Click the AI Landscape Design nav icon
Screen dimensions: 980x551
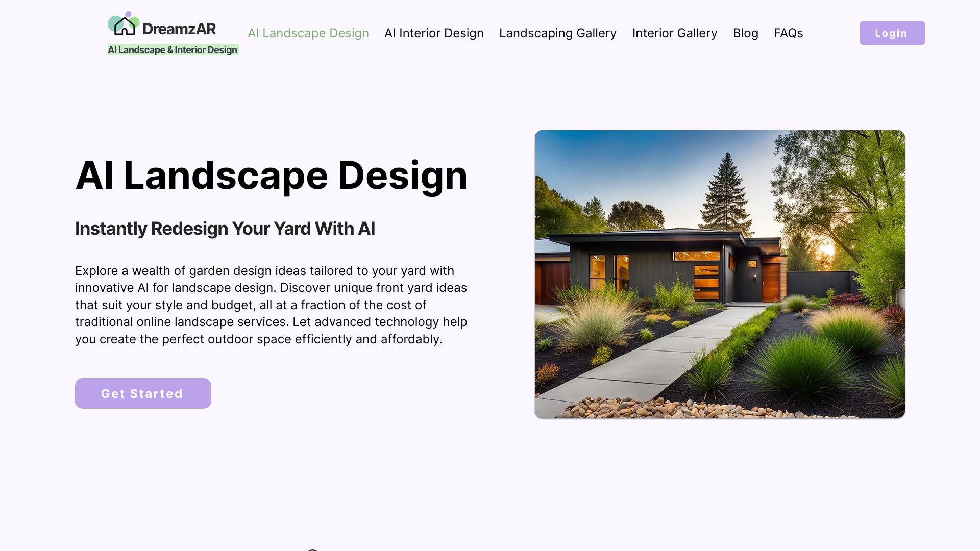pyautogui.click(x=308, y=32)
